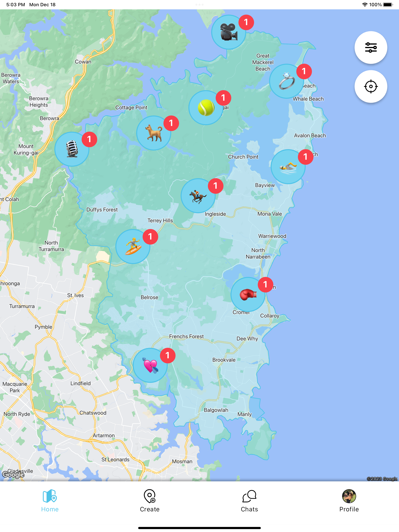
Task: Click the Ingleside map label
Action: [215, 214]
